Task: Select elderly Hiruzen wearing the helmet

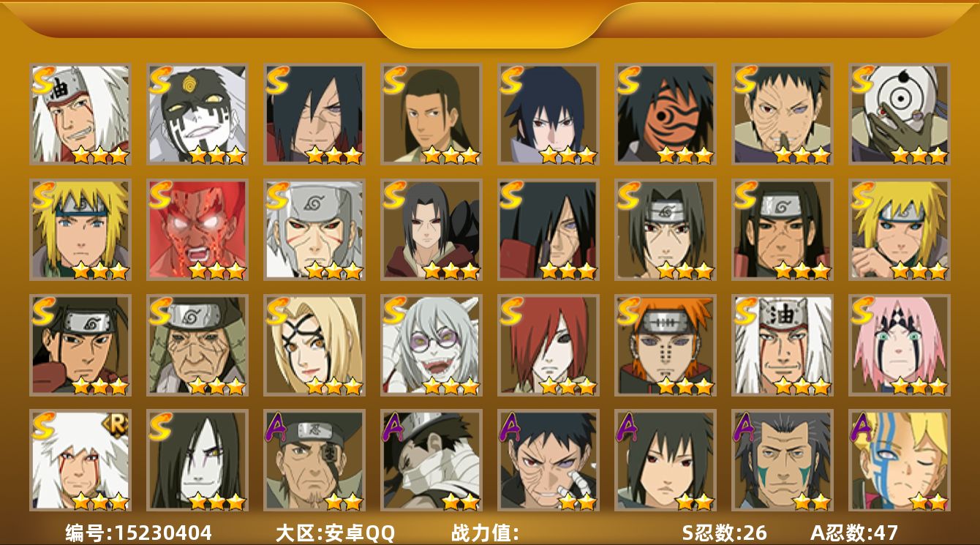Action: pyautogui.click(x=197, y=345)
